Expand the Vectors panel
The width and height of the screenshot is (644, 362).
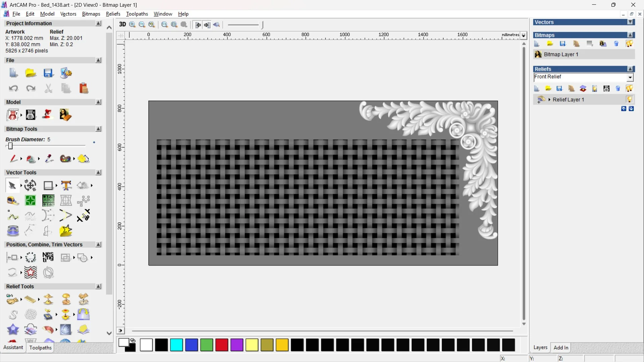point(630,22)
